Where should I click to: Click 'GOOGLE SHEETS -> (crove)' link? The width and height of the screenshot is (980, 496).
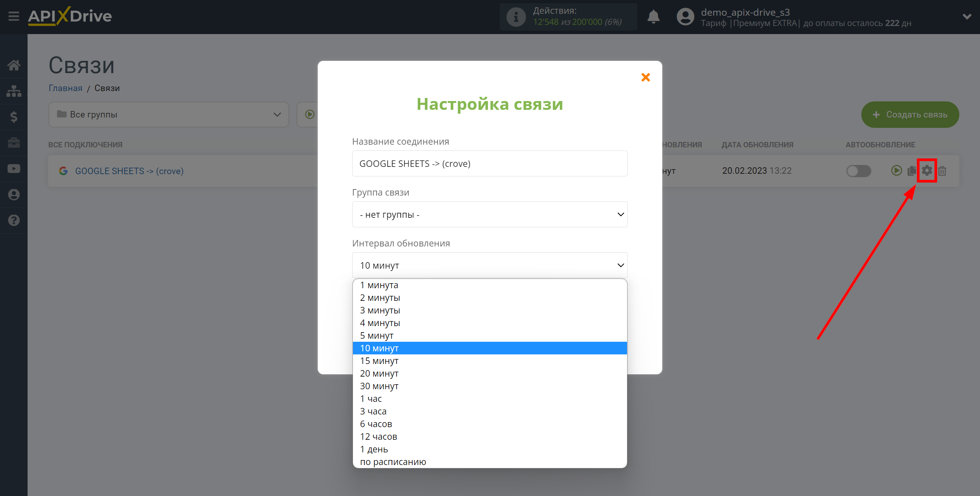129,171
